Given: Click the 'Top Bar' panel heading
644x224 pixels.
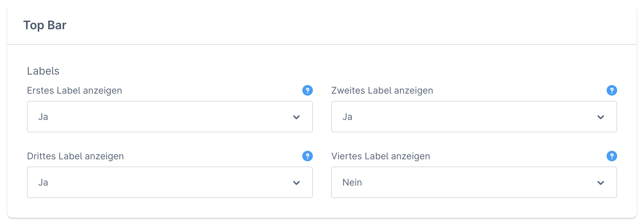Looking at the screenshot, I should point(45,25).
